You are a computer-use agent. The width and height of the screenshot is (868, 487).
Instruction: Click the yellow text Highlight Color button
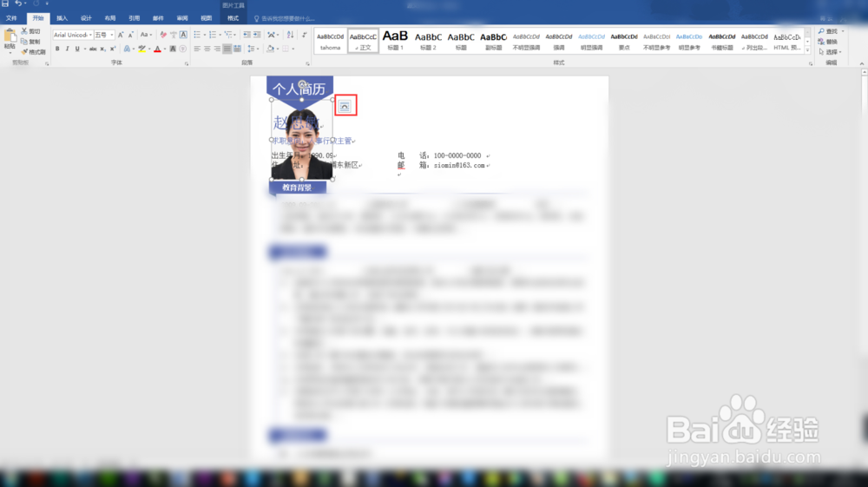[x=141, y=49]
